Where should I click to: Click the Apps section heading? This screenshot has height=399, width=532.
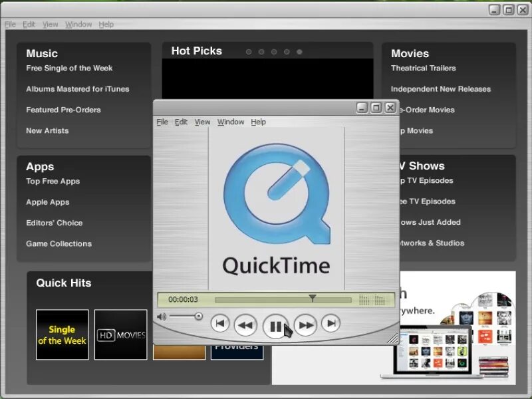pos(40,167)
